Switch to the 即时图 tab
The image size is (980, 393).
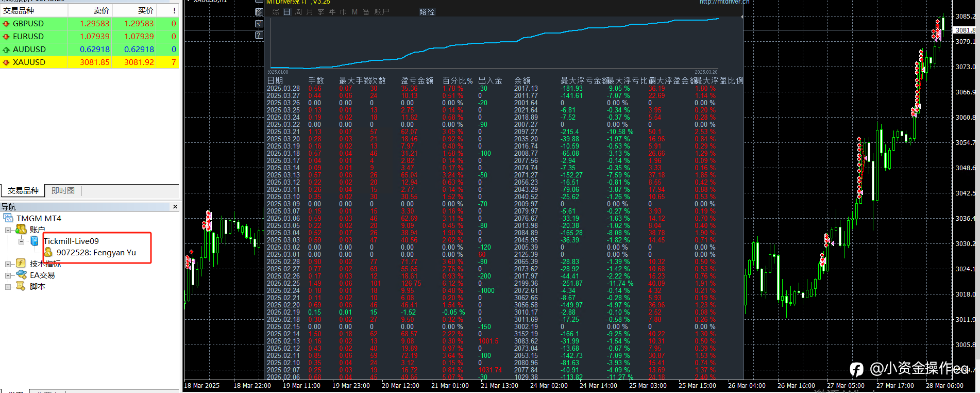tap(63, 191)
